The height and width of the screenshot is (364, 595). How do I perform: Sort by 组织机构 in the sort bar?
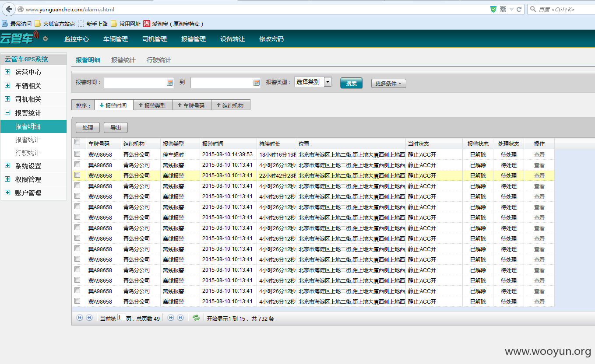pyautogui.click(x=231, y=105)
